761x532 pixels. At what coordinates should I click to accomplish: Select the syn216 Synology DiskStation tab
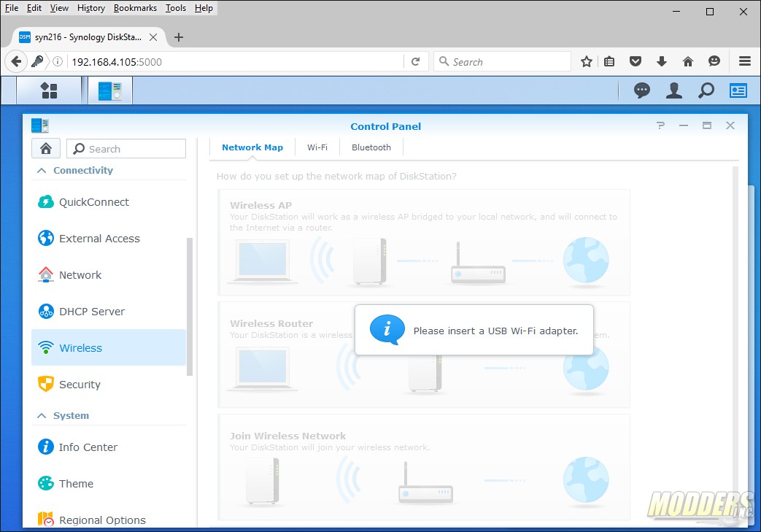(x=88, y=37)
